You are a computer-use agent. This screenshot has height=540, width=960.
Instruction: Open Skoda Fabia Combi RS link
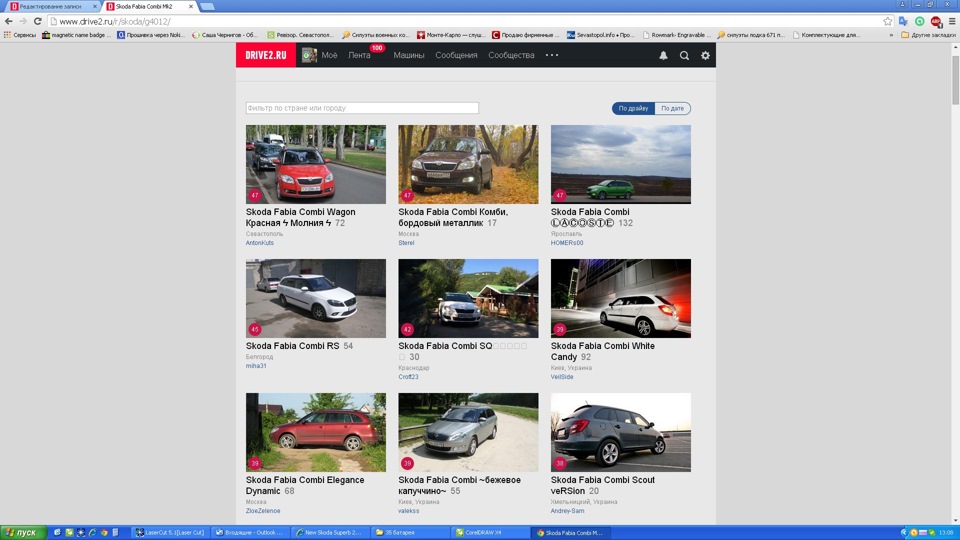292,346
